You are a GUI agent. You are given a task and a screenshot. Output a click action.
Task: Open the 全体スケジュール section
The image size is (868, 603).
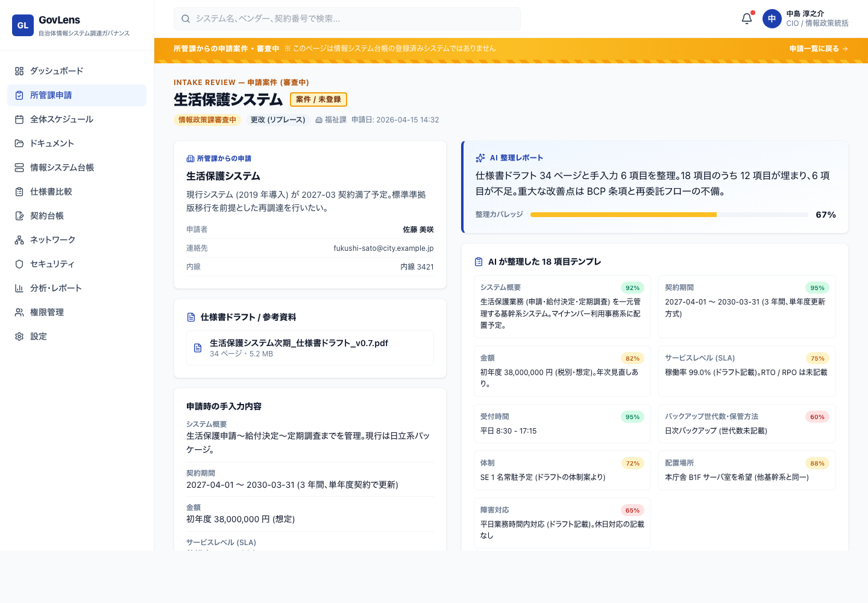point(62,119)
